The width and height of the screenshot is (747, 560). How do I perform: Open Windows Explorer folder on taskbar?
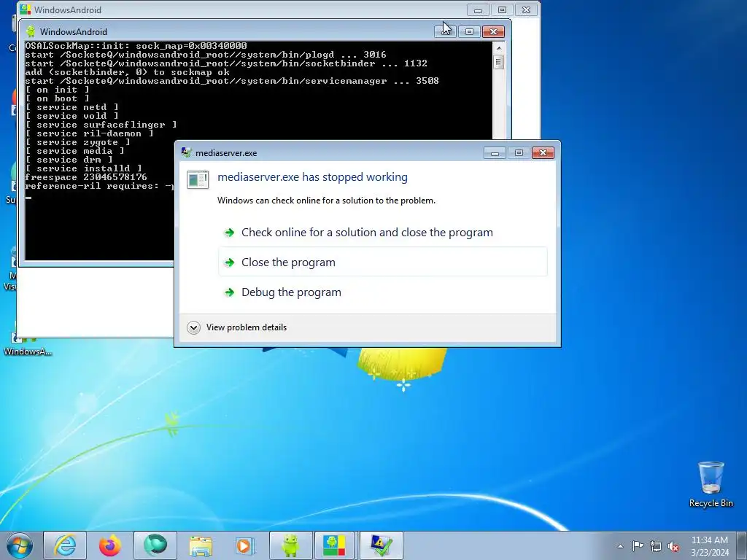tap(201, 545)
